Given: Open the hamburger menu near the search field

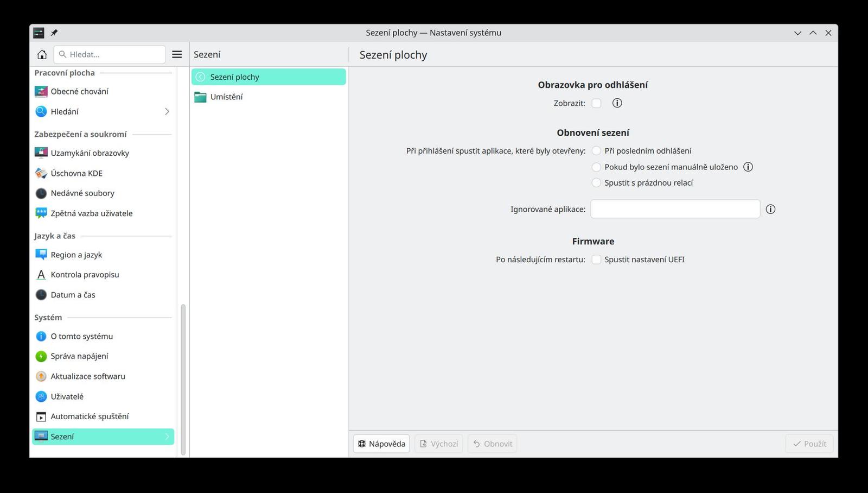Looking at the screenshot, I should pyautogui.click(x=177, y=54).
